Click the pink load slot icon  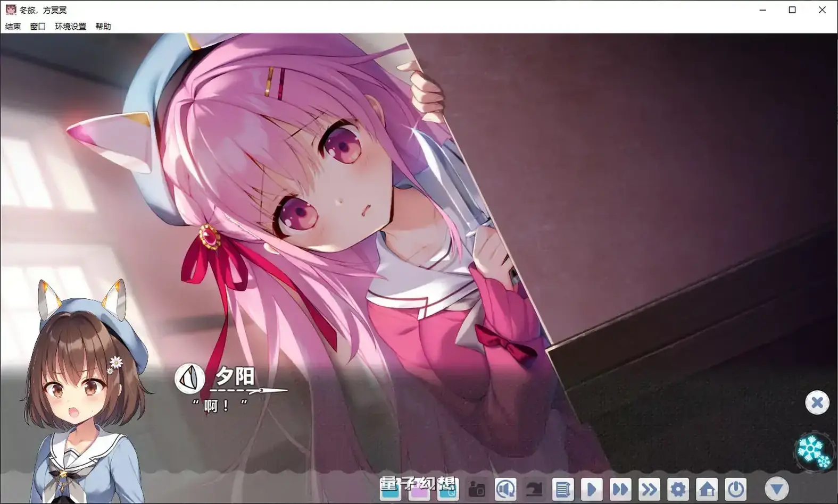point(419,489)
